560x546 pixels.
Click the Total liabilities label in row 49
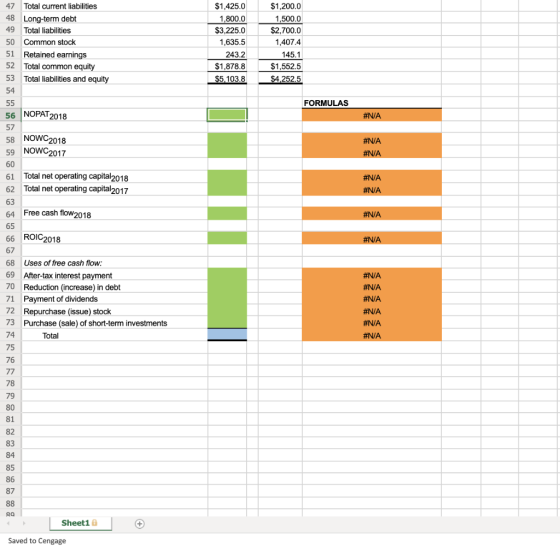tap(47, 30)
